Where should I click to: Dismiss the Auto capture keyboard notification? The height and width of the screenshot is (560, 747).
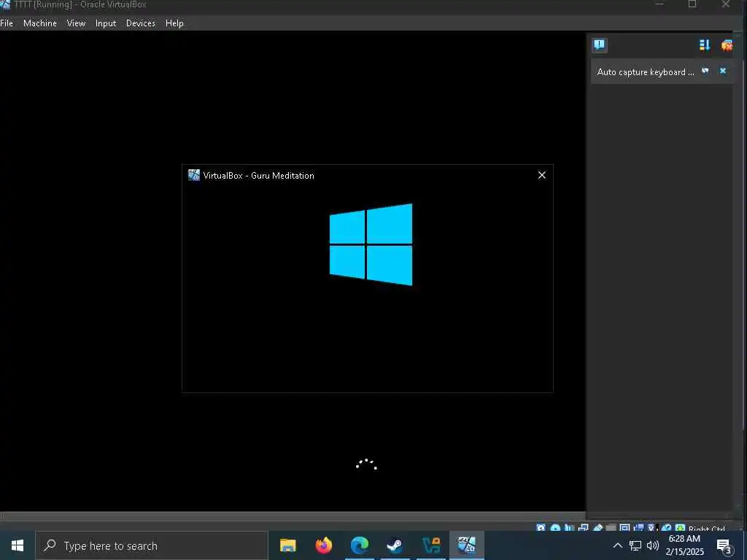723,71
